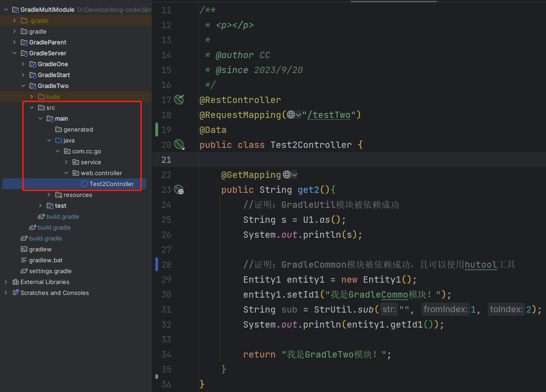Select build.gradle belonging to GradleServer
Image resolution: width=546 pixels, height=392 pixels.
point(54,227)
